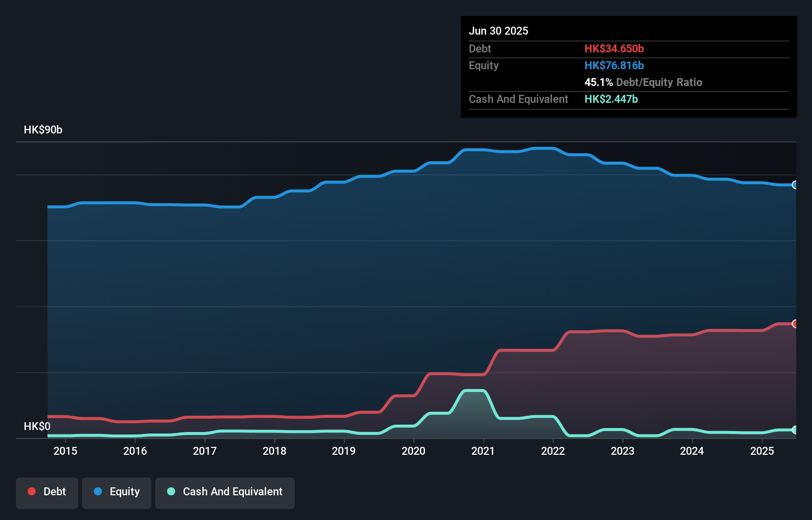
Task: Click the teal Cash And Equivalent legend dot
Action: 171,491
